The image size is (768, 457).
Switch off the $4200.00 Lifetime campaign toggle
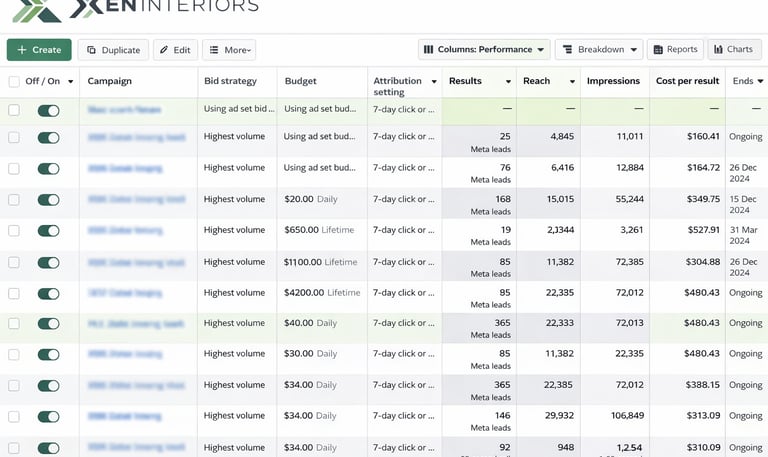48,293
